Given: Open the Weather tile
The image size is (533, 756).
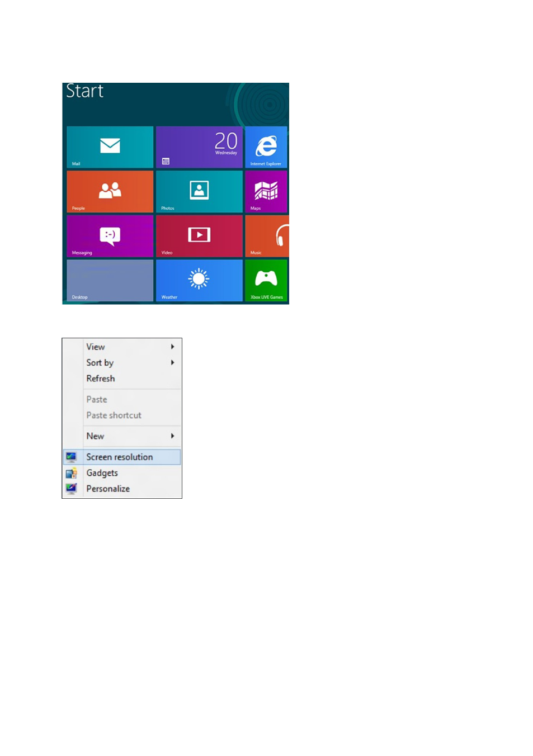Looking at the screenshot, I should [199, 281].
